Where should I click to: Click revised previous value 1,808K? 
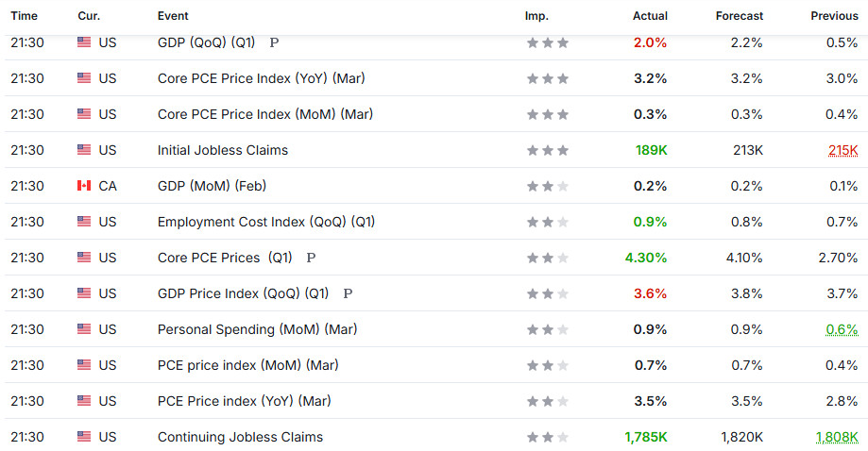[x=837, y=437]
